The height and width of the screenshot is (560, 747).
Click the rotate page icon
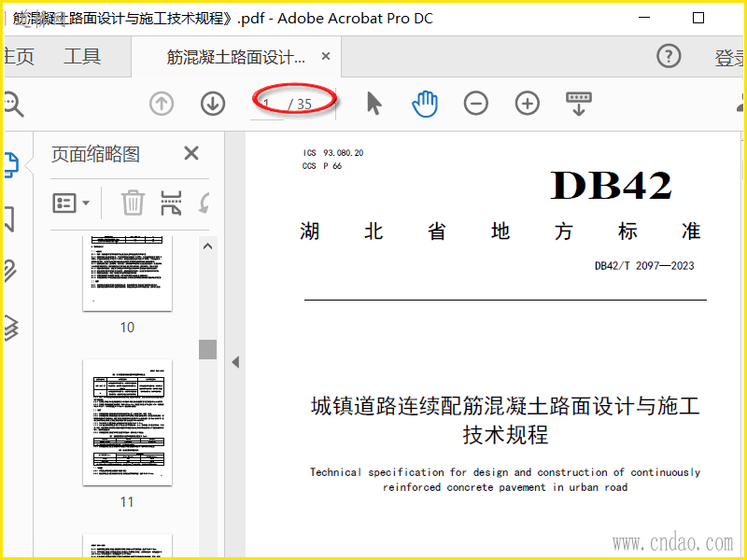pyautogui.click(x=204, y=203)
